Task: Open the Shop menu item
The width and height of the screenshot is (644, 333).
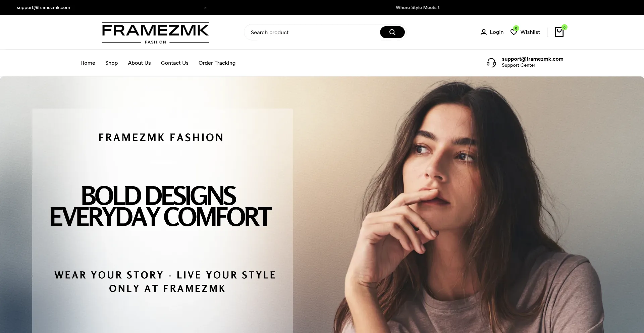Action: click(x=111, y=63)
